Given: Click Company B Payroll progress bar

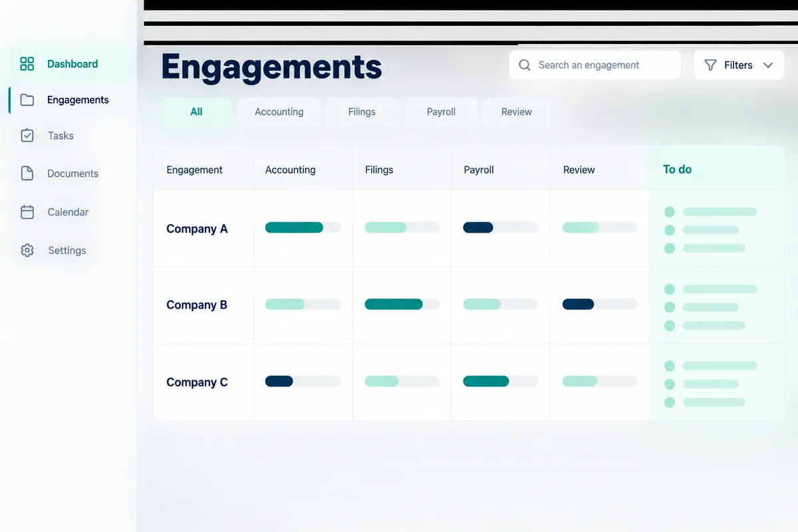Looking at the screenshot, I should point(501,304).
